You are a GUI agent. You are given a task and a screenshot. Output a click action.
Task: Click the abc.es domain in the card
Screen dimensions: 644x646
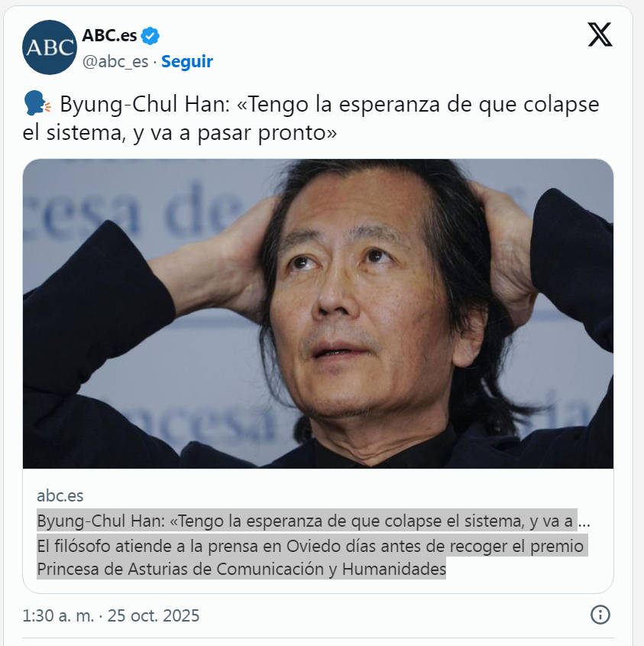point(60,495)
